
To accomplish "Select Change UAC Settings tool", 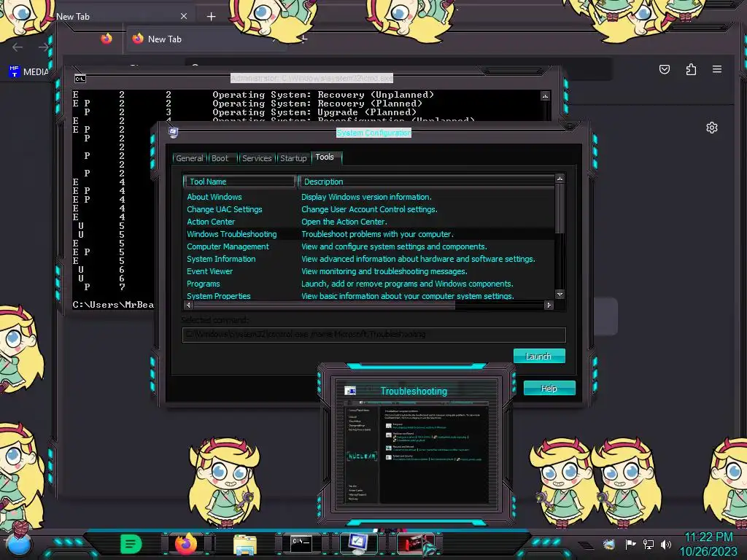I will point(225,209).
